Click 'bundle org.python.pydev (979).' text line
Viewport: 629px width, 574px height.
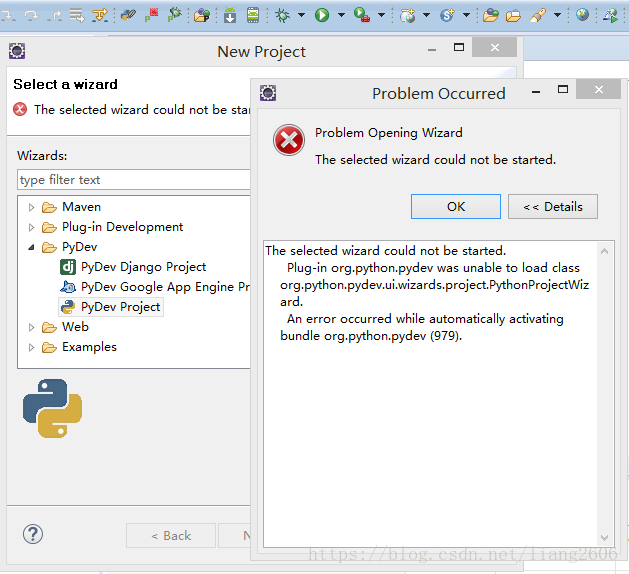[371, 336]
